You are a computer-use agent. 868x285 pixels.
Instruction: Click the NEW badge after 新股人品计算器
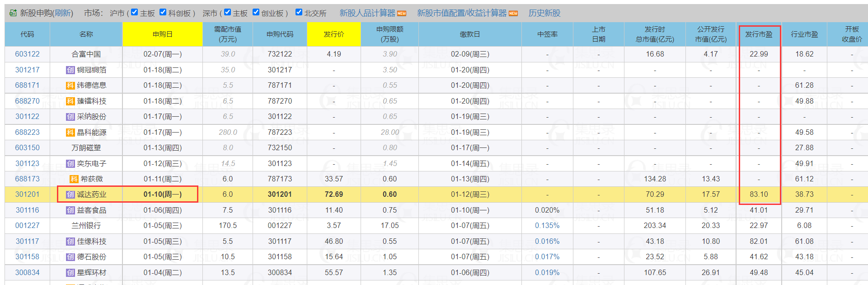coord(402,14)
